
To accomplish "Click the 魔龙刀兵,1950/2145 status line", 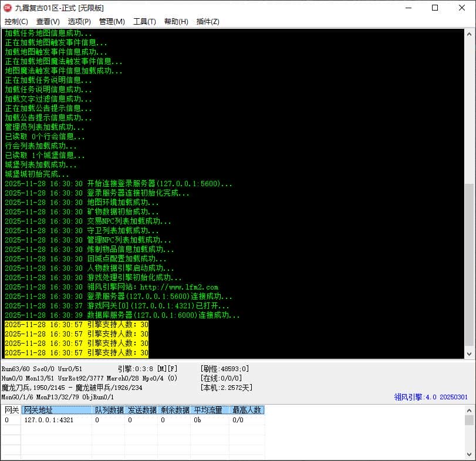I will point(72,388).
